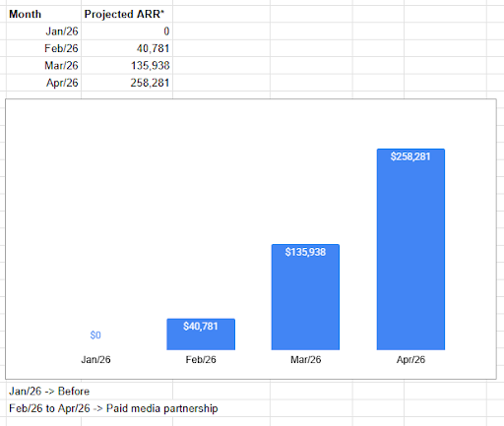Select the cell containing 135,938

(127, 66)
